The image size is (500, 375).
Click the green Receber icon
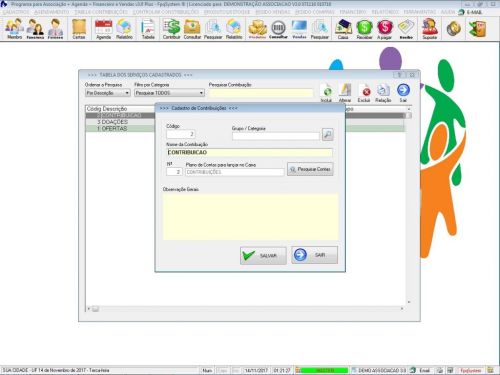click(364, 29)
